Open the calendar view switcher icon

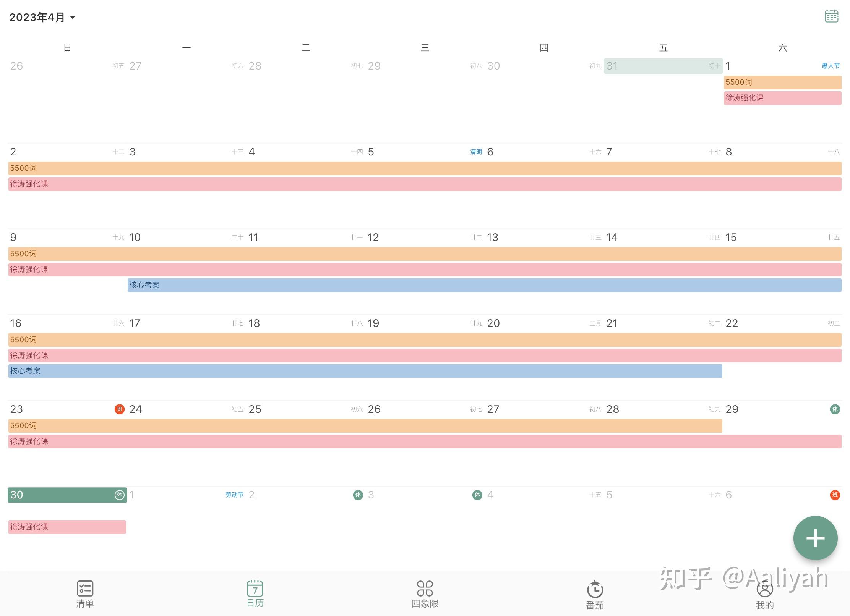point(831,16)
